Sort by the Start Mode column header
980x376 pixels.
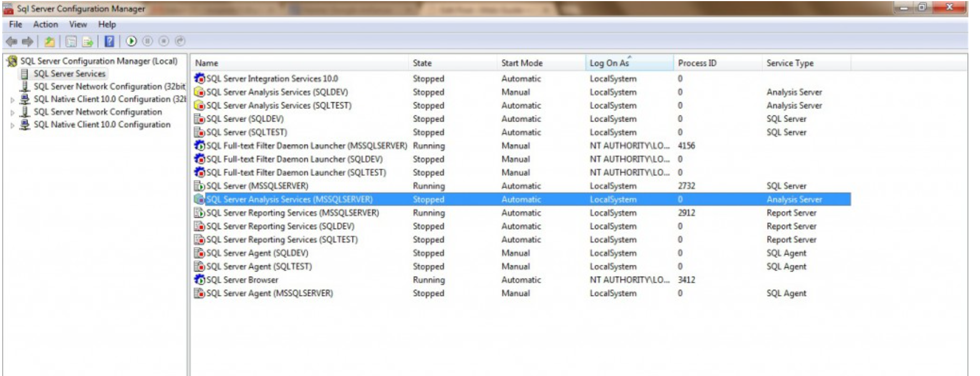(x=541, y=63)
